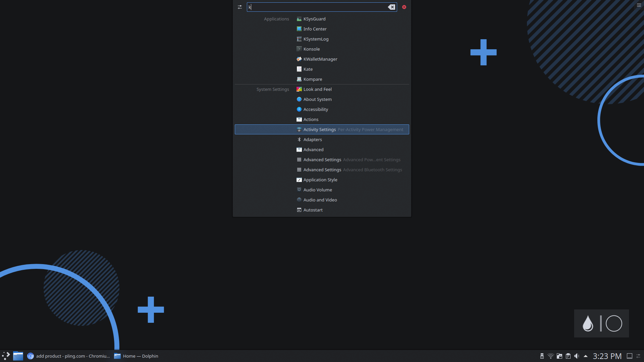Open Wi-Fi network tray icon
644x362 pixels.
coord(550,356)
